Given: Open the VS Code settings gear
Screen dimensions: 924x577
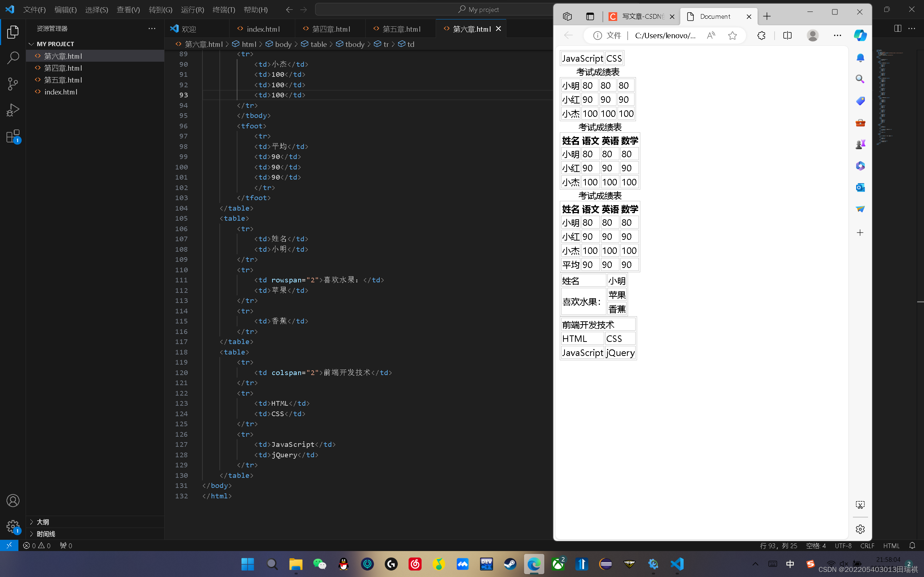Looking at the screenshot, I should point(13,526).
